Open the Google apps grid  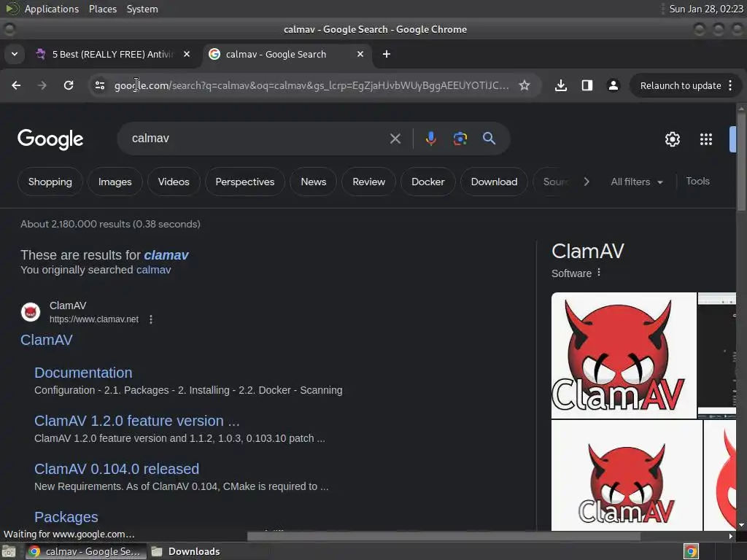[706, 139]
